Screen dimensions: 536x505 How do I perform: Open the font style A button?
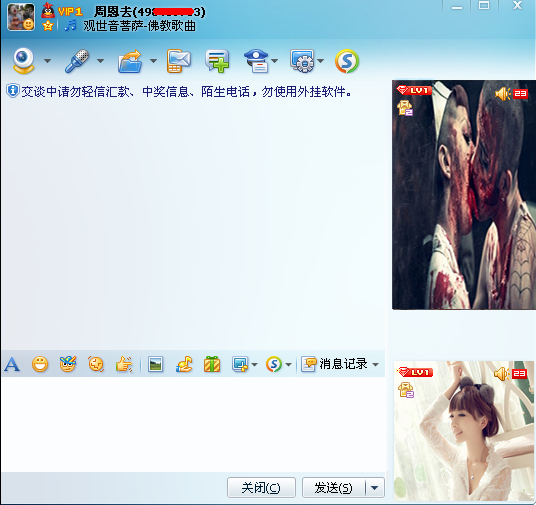coord(12,364)
